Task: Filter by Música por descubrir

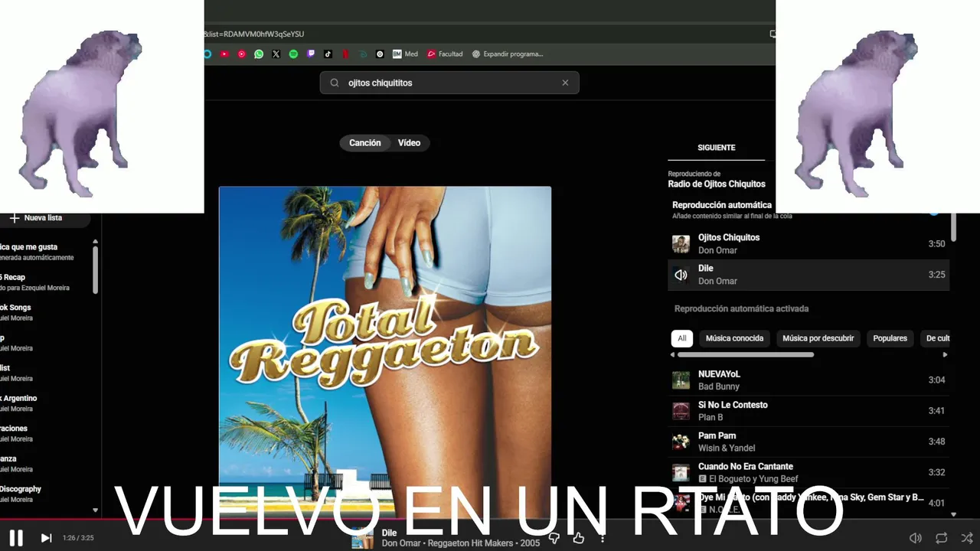Action: (818, 338)
